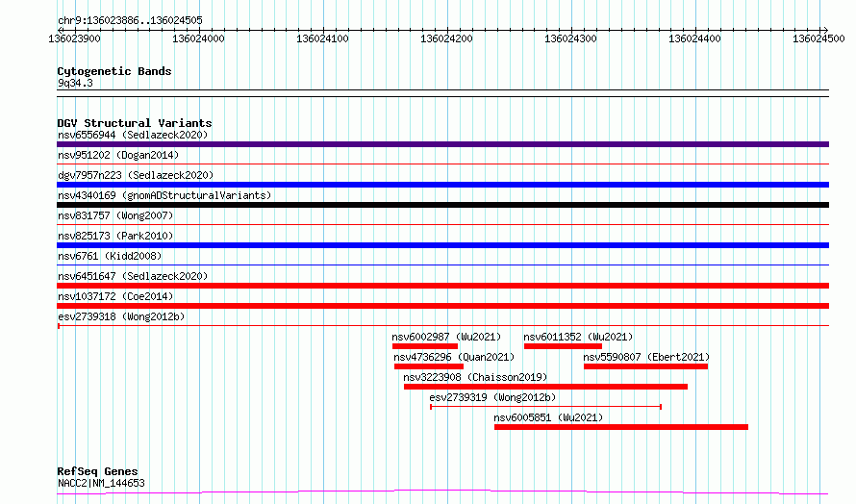Click ruler position 136024300
The height and width of the screenshot is (504, 856).
pyautogui.click(x=571, y=38)
